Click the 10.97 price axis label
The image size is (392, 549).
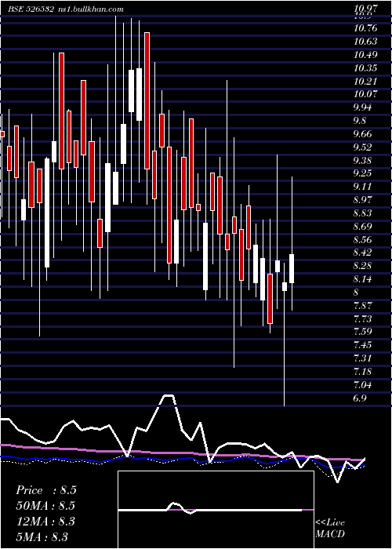(x=365, y=9)
